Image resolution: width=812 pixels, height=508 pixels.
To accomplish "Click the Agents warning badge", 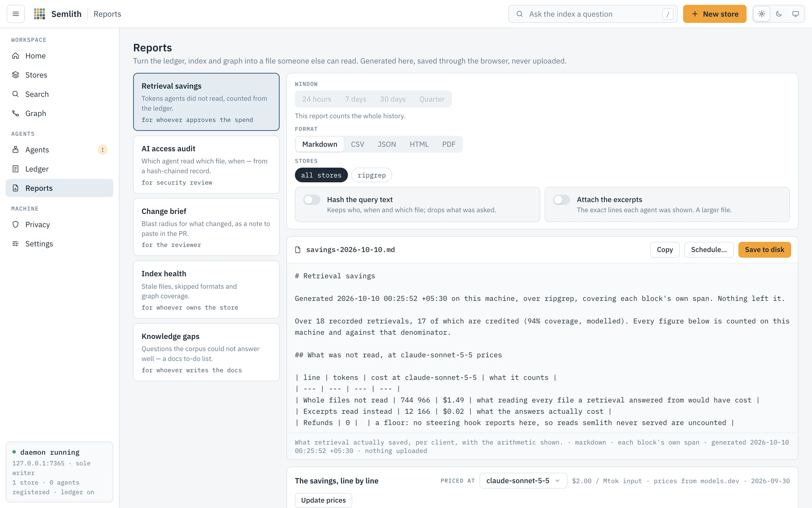I will click(x=102, y=150).
